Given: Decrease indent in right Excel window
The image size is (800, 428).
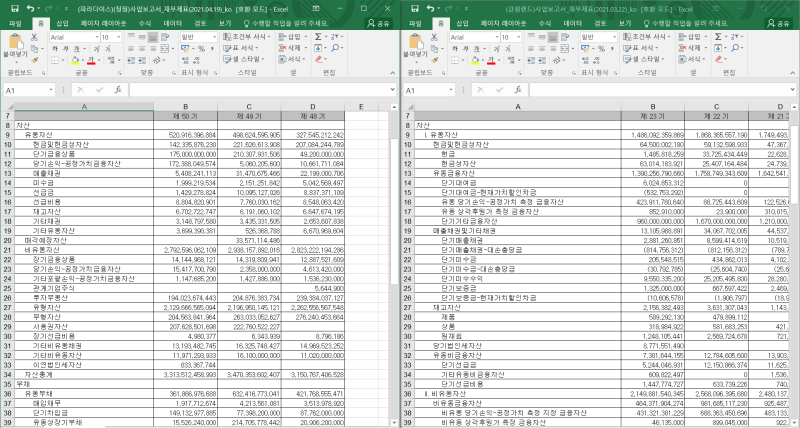Looking at the screenshot, I should (x=530, y=60).
